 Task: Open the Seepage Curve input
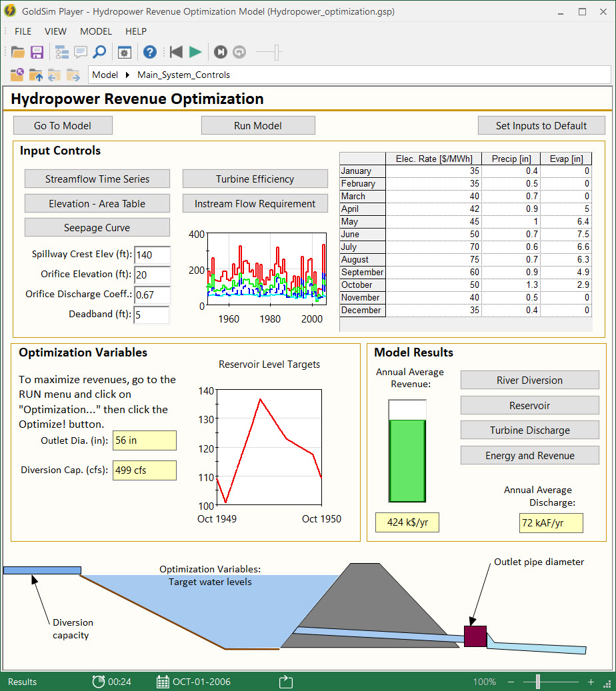pyautogui.click(x=97, y=228)
